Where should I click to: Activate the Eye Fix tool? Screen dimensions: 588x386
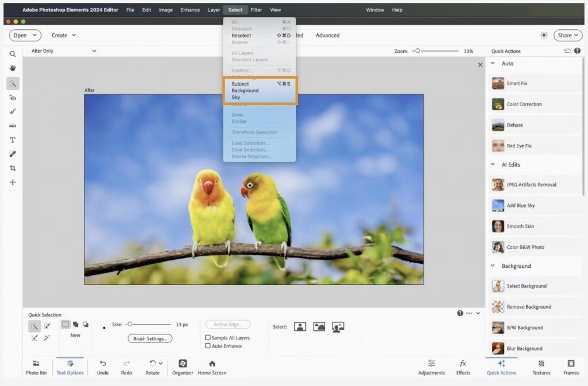[12, 98]
